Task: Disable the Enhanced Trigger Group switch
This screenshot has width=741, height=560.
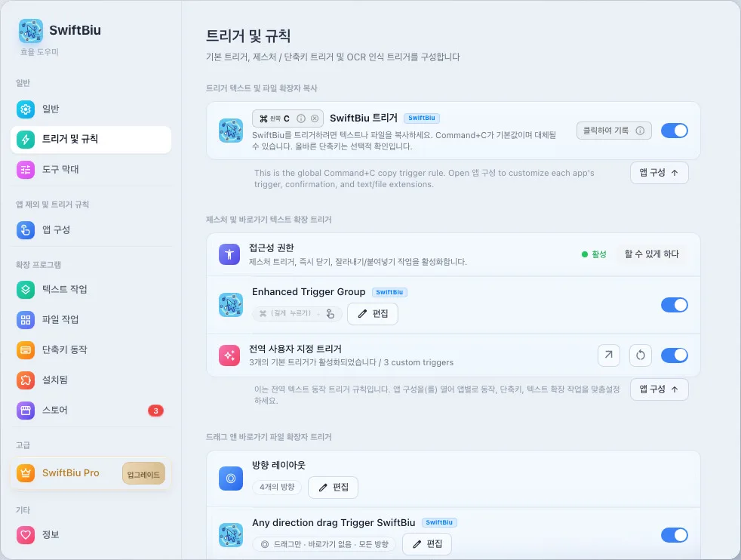Action: (674, 305)
